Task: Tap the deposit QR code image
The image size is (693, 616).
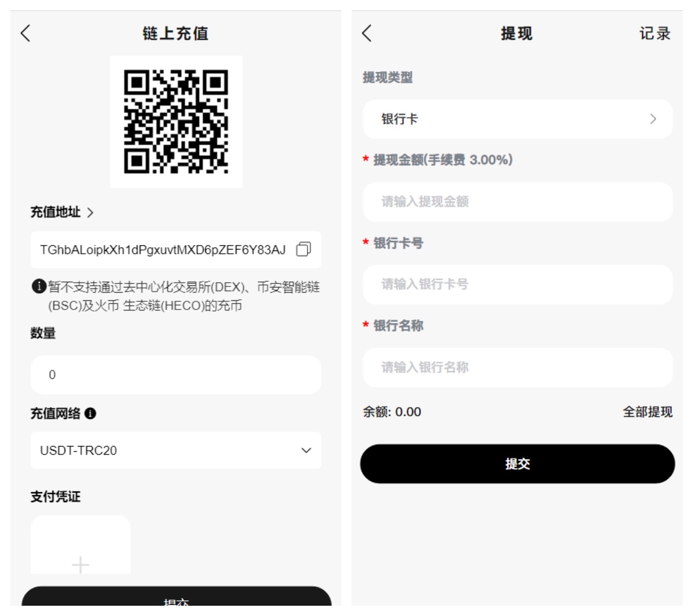Action: point(176,122)
